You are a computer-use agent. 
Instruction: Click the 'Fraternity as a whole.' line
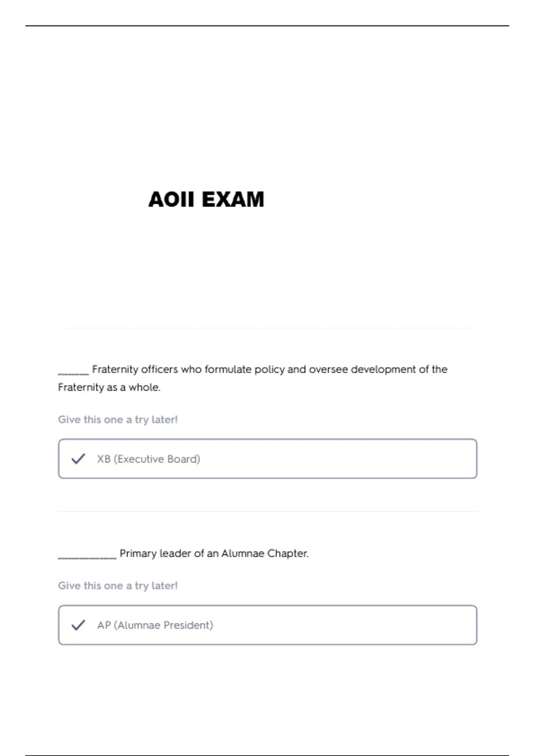109,387
